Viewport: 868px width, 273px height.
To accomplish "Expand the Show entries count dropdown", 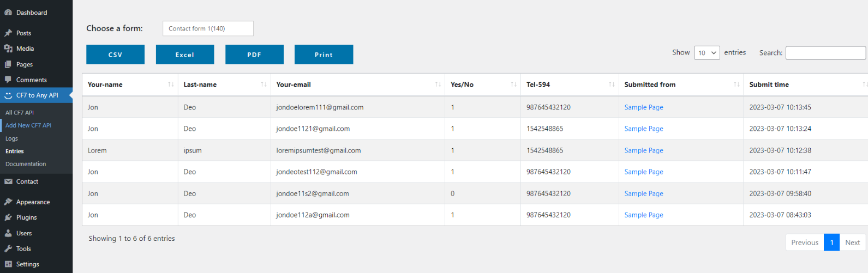I will point(707,53).
